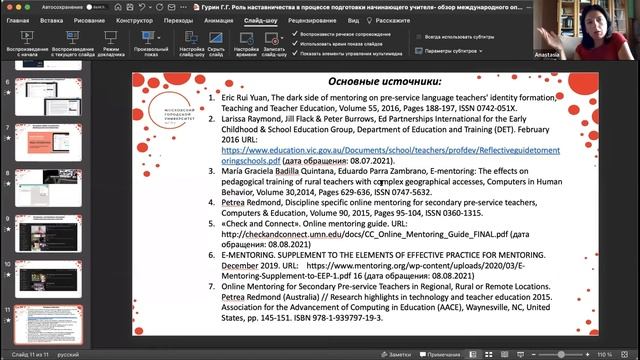
Task: Toggle Показать элементы управления мультимедиа checkbox
Action: tap(295, 53)
